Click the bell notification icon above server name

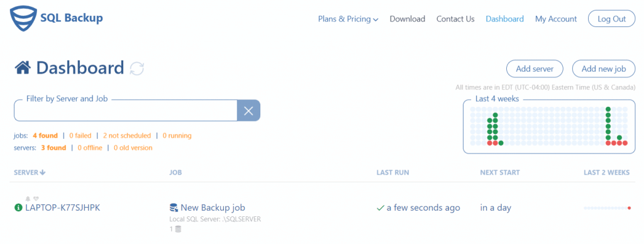[28, 199]
